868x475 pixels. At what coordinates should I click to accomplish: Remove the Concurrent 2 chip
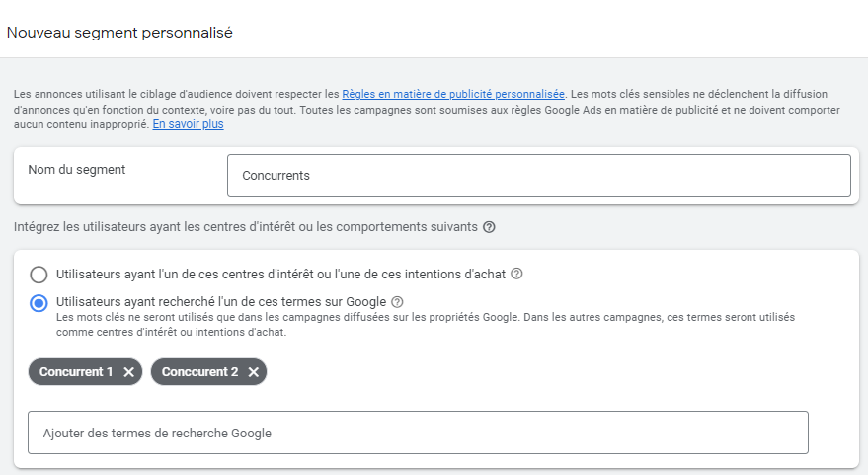[x=254, y=372]
